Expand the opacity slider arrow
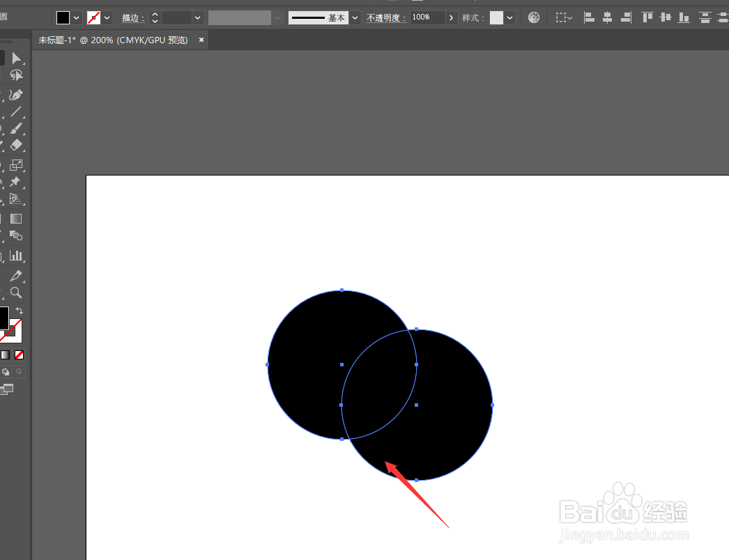This screenshot has height=560, width=729. [451, 17]
